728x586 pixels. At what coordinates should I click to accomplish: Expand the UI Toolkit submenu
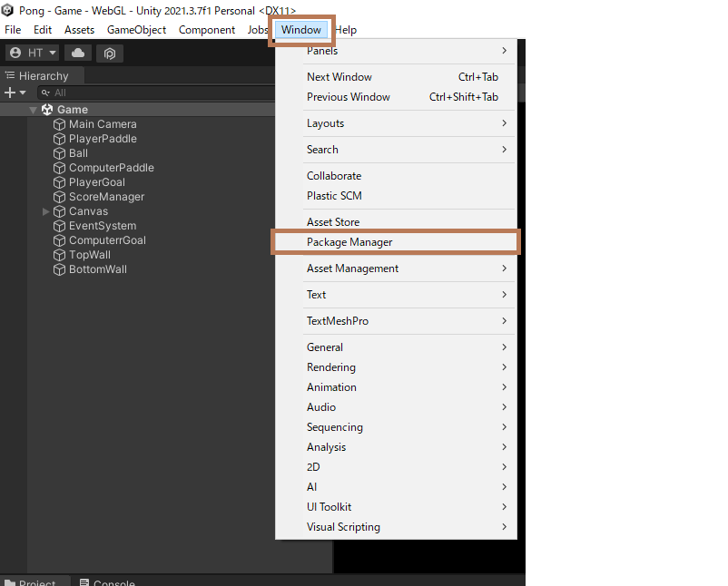tap(396, 507)
